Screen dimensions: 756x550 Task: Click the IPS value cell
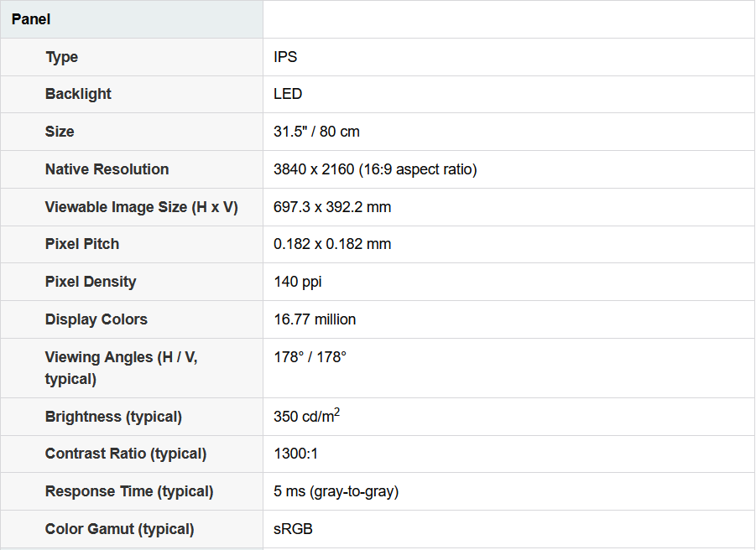(285, 57)
